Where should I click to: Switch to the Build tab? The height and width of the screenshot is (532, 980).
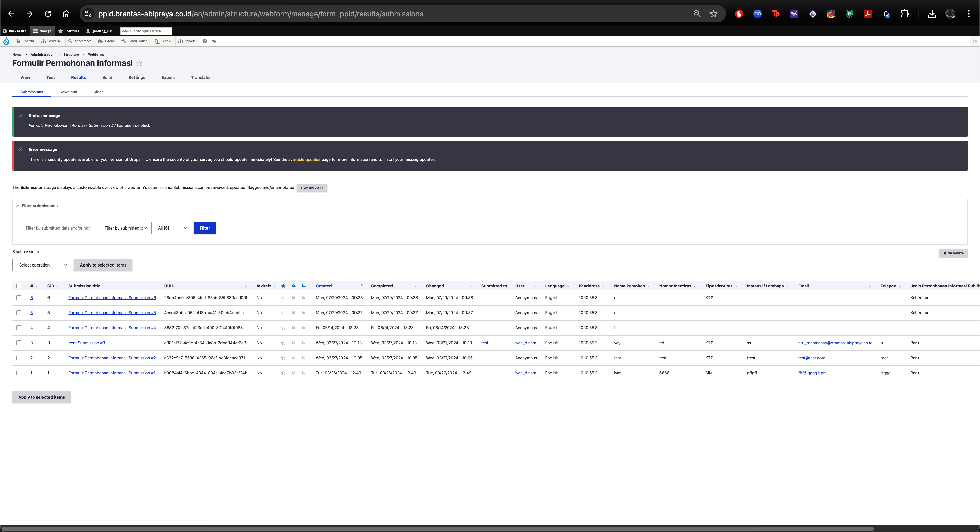pos(107,77)
